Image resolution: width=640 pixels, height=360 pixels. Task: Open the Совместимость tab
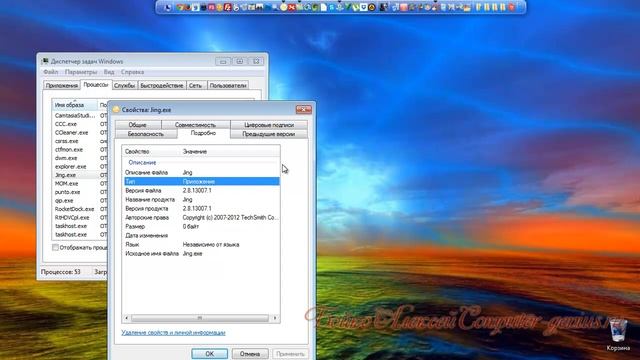[196, 125]
